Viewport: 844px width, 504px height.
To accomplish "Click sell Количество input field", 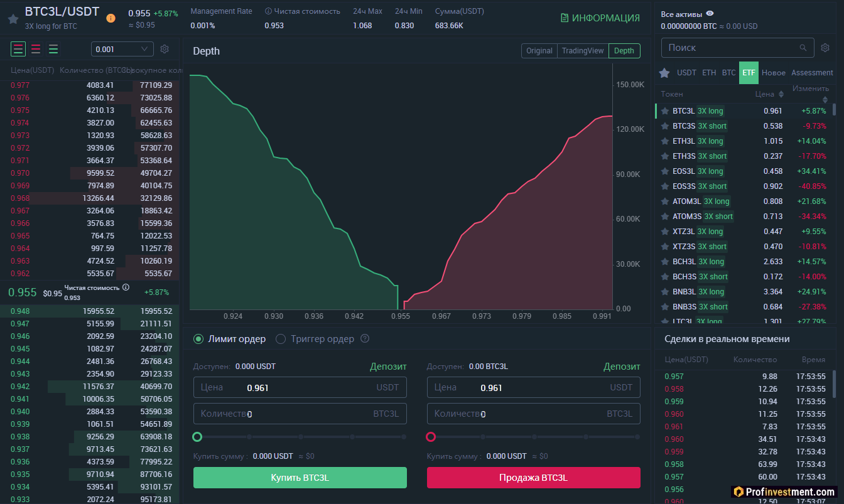I will tap(534, 414).
